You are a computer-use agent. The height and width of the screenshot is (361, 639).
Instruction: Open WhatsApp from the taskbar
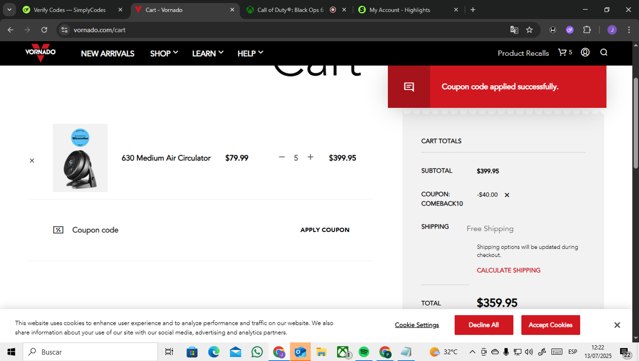tap(257, 352)
